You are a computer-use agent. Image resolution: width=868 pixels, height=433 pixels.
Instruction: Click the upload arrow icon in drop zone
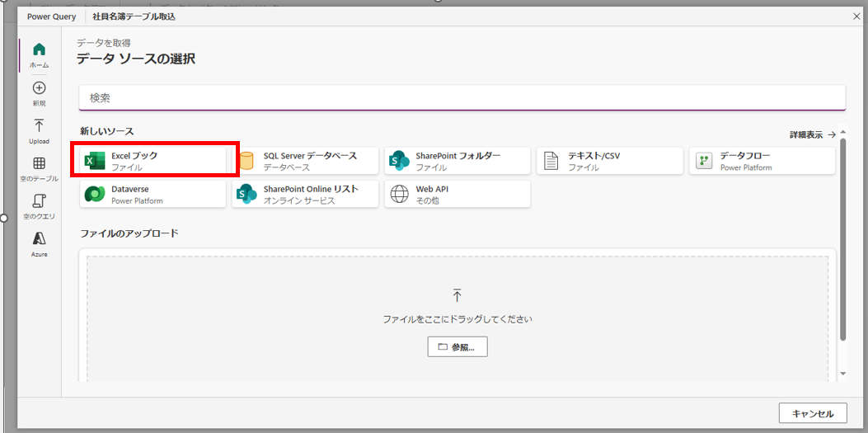457,295
